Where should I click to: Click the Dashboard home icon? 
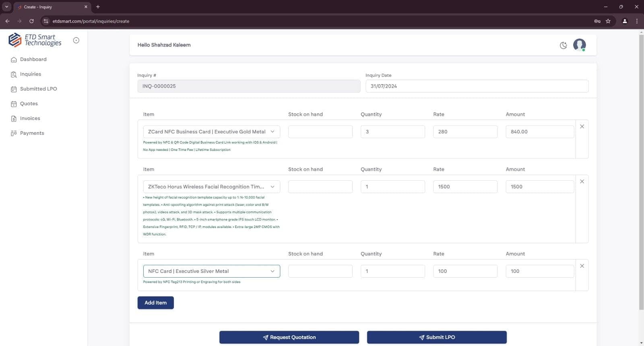[14, 60]
